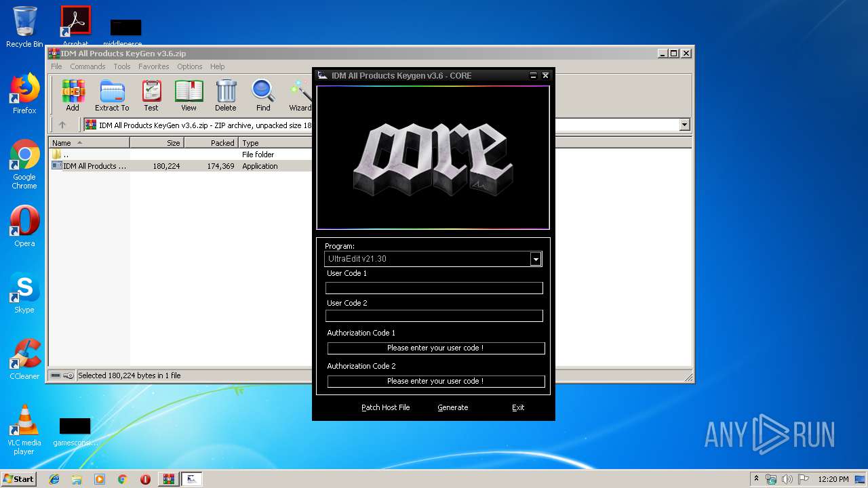Select the gamesconsi desktop file icon
The width and height of the screenshot is (868, 488).
pos(75,432)
